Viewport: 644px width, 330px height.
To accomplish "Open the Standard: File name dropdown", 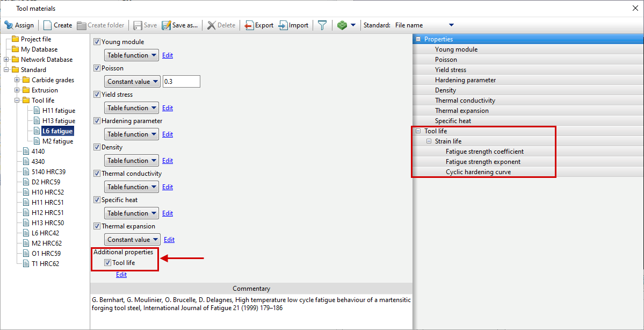I will pyautogui.click(x=451, y=25).
